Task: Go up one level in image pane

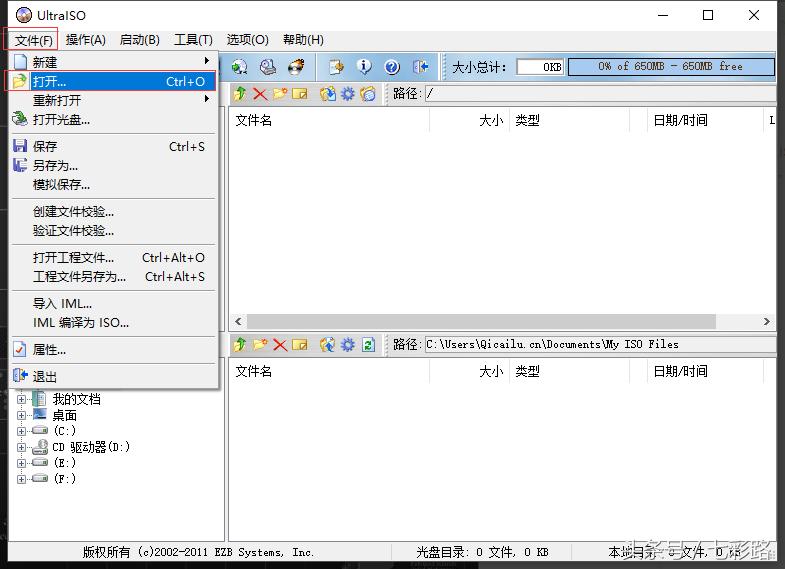Action: pyautogui.click(x=240, y=94)
